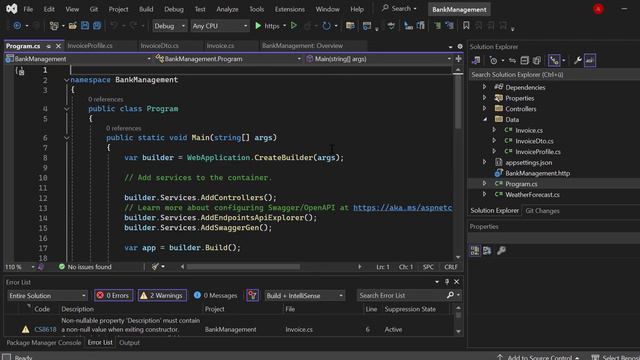The width and height of the screenshot is (640, 360).
Task: Click the CS8618 warning code link
Action: (x=45, y=329)
